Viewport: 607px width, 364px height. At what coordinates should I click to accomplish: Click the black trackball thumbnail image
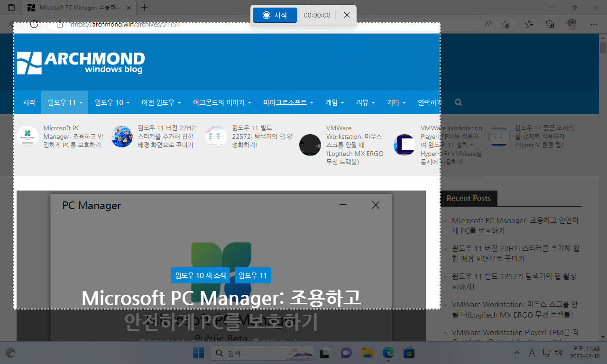click(x=310, y=145)
